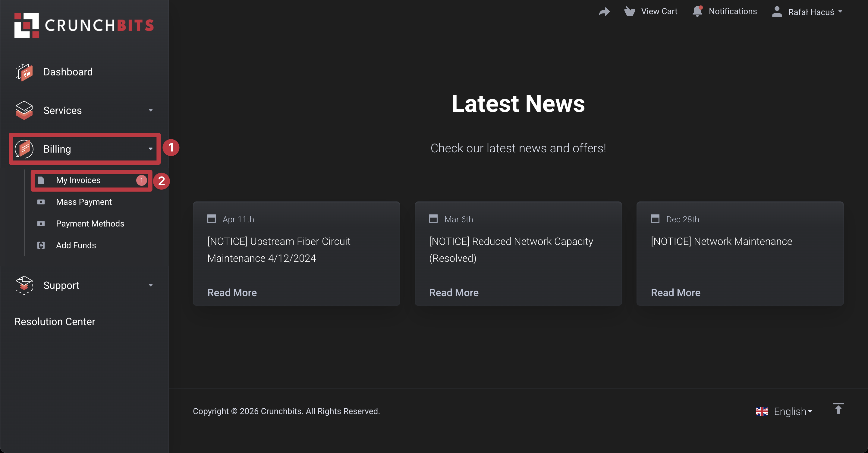Click the View Cart basket icon
This screenshot has height=453, width=868.
pyautogui.click(x=629, y=11)
